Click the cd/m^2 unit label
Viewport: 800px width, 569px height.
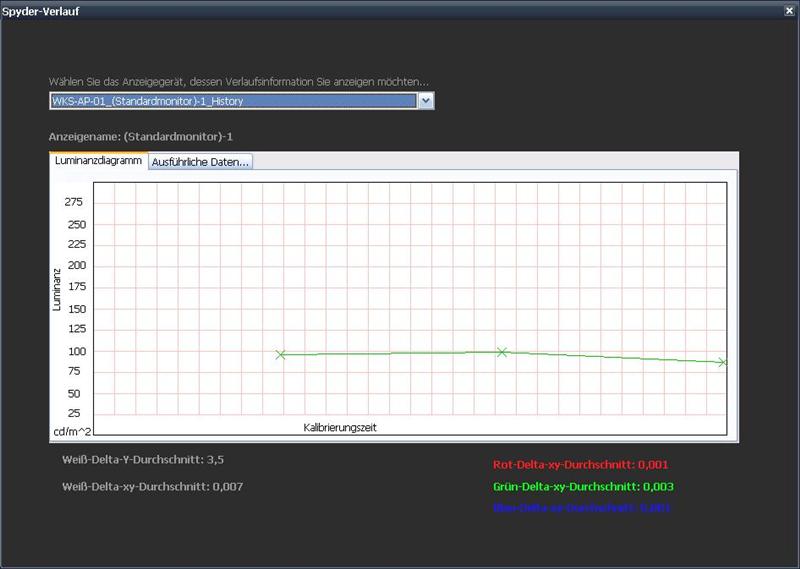click(x=72, y=432)
